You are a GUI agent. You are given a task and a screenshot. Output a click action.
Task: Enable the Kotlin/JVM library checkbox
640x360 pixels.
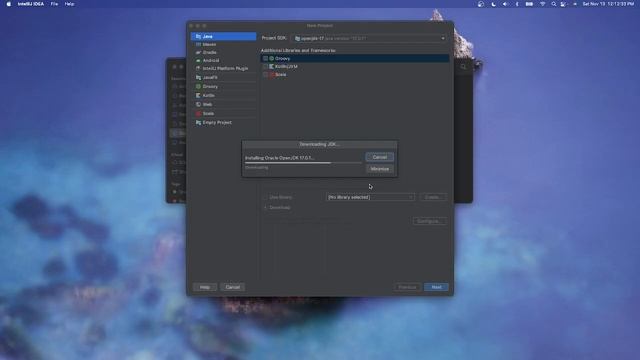[265, 67]
